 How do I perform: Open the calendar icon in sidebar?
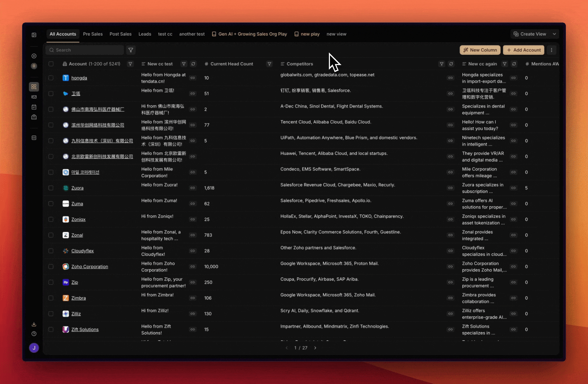point(34,107)
